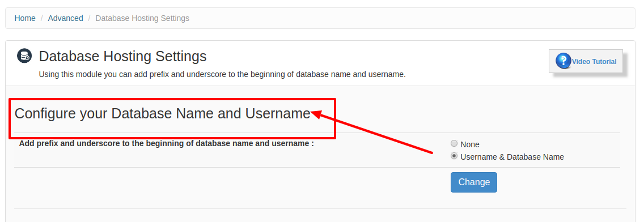Open the Home breadcrumb link
644x222 pixels.
point(25,19)
